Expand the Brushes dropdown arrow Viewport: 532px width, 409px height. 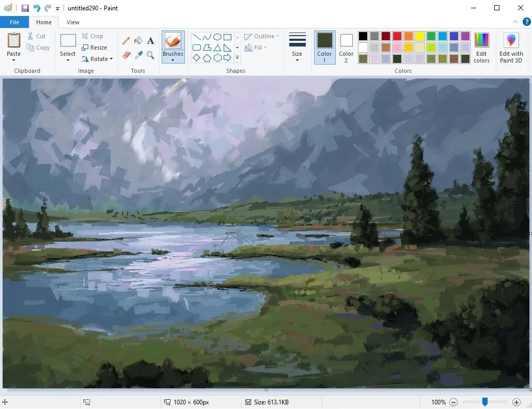point(173,60)
